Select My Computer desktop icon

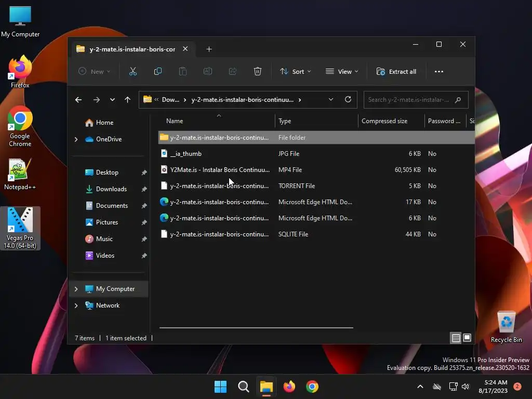pos(20,22)
